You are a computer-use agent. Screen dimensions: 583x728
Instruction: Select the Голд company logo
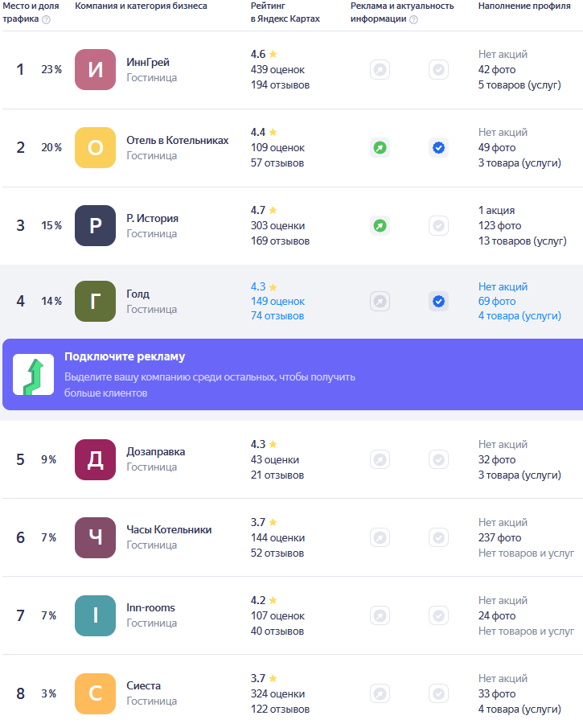tap(95, 302)
